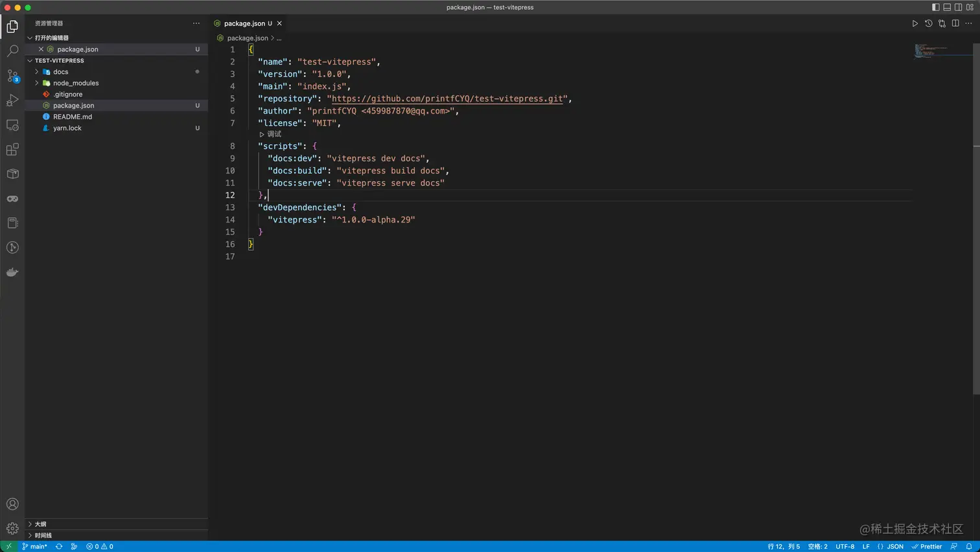Open errors and warnings count in status bar
980x552 pixels.
point(100,546)
